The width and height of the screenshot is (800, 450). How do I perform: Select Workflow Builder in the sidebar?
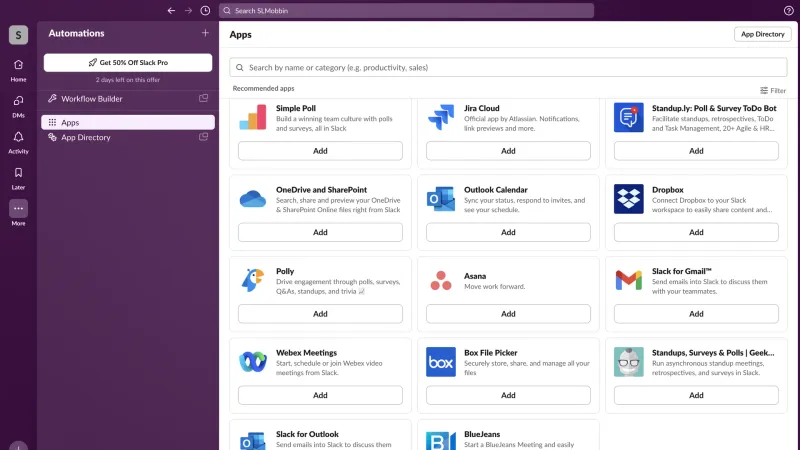pos(128,98)
